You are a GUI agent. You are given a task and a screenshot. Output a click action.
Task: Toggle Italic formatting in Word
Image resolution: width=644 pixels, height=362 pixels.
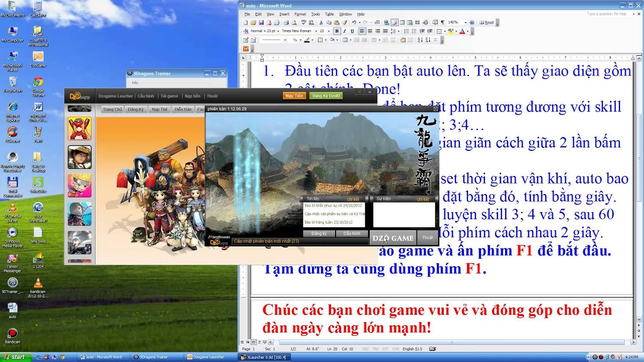tap(345, 31)
